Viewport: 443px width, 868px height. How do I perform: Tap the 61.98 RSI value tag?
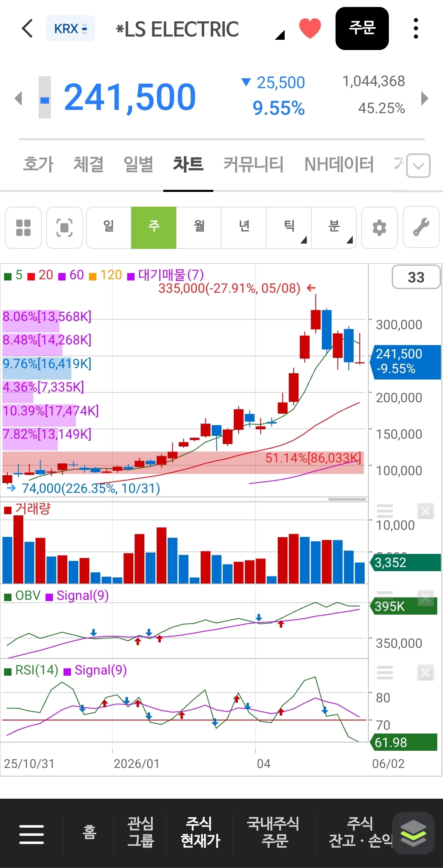[404, 742]
